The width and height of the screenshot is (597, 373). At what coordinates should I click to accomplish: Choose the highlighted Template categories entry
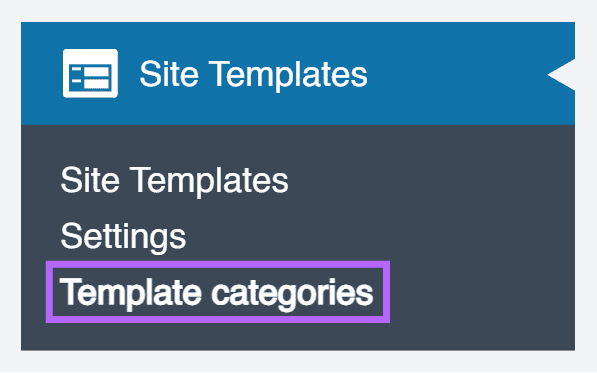[217, 292]
